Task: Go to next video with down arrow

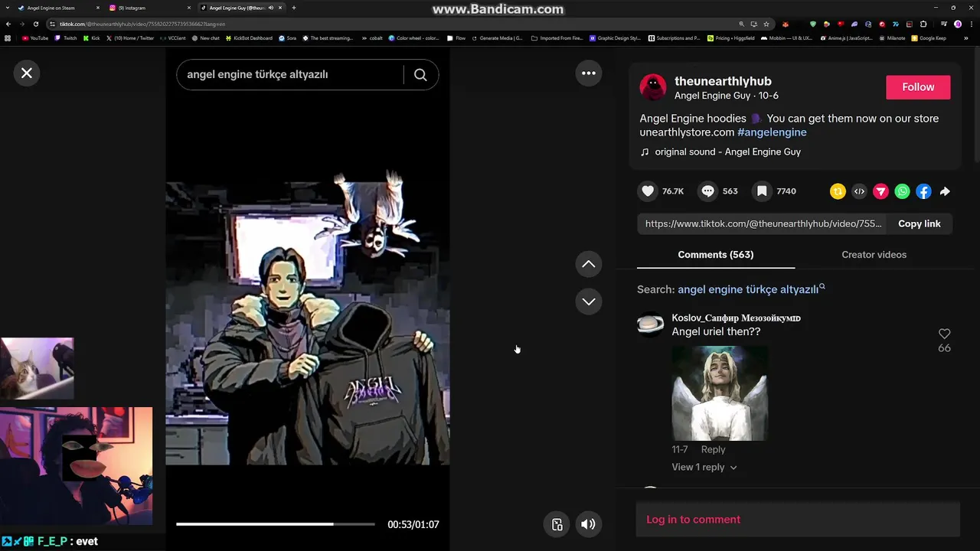Action: tap(589, 302)
